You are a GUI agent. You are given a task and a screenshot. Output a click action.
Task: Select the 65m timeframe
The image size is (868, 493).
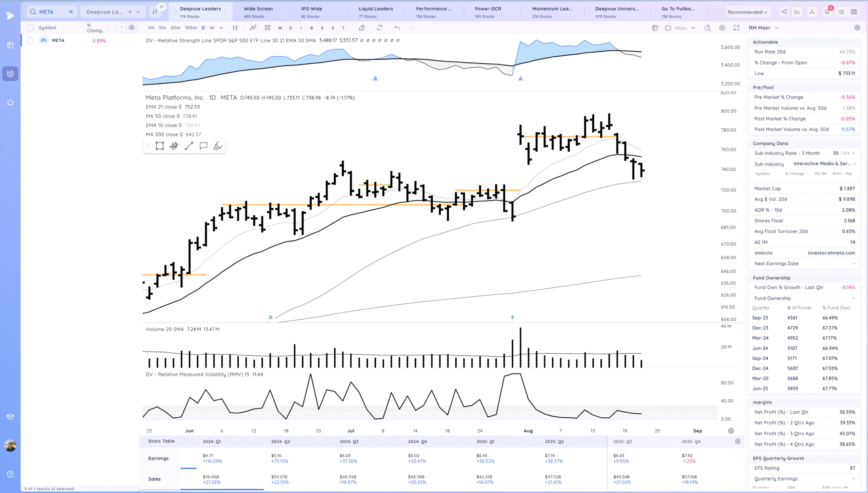click(x=175, y=28)
